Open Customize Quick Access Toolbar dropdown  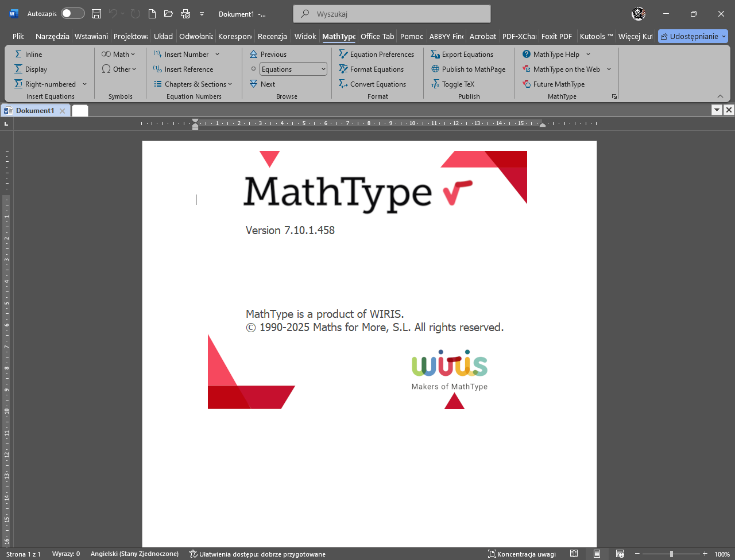point(202,14)
